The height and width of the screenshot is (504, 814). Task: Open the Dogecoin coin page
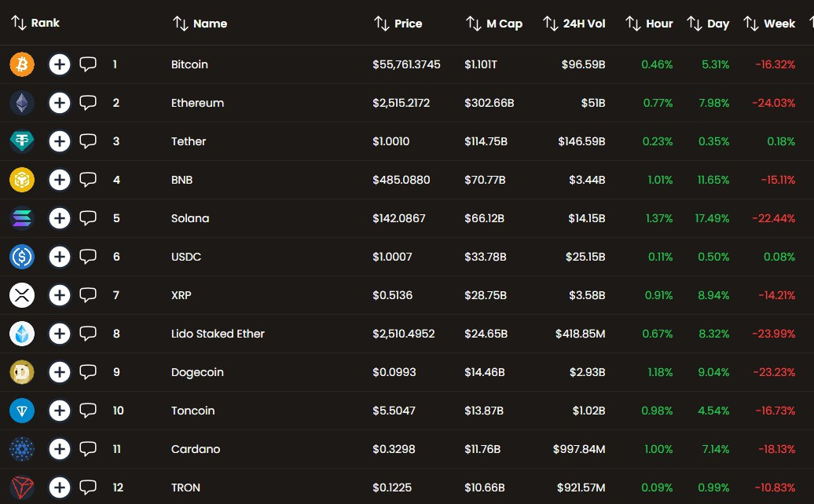coord(197,372)
